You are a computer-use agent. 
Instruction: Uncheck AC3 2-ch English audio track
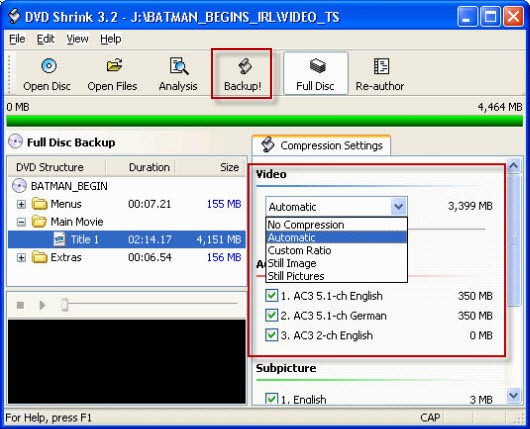pos(271,335)
